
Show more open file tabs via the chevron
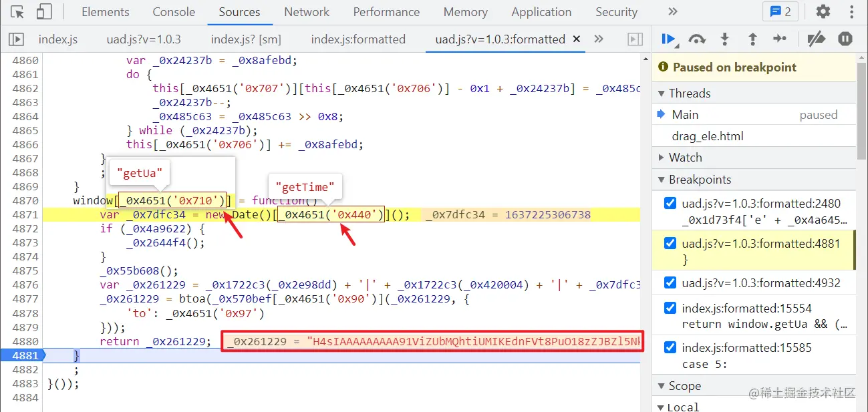click(x=599, y=39)
